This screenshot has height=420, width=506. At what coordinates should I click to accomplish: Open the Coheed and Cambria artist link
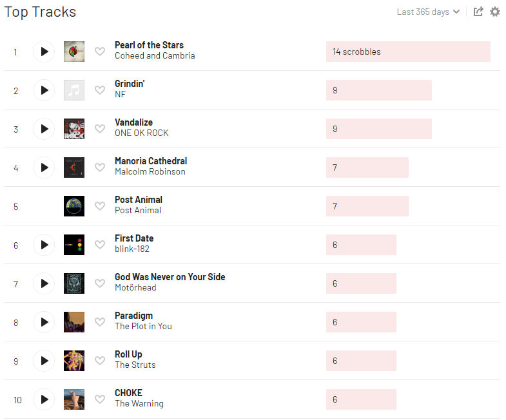pyautogui.click(x=155, y=56)
